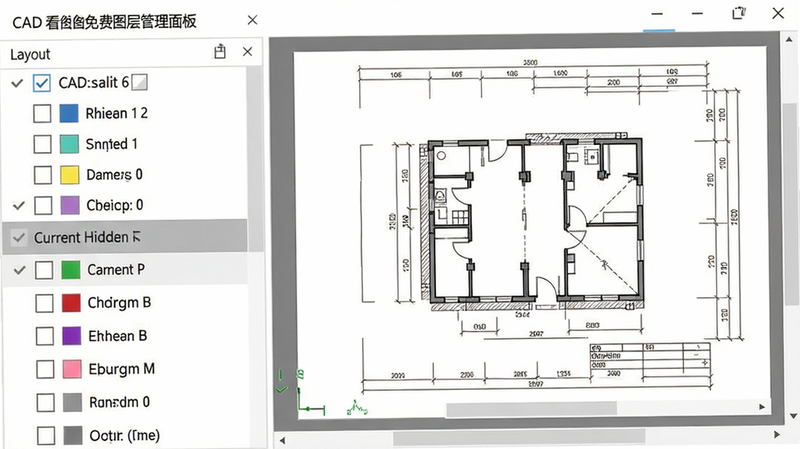
Task: Enable the Eburgm M layer checkbox
Action: [x=45, y=369]
